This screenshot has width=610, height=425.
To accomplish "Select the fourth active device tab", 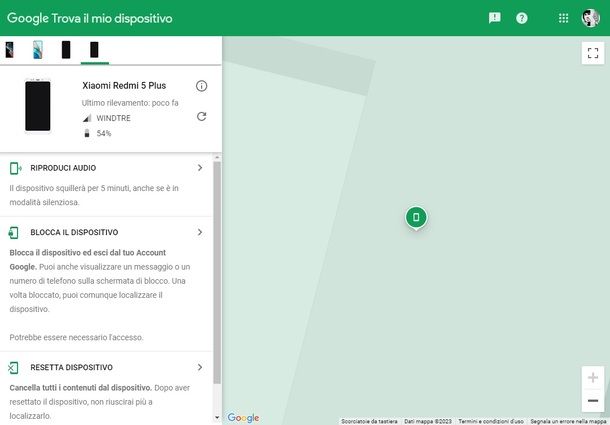I will (95, 50).
